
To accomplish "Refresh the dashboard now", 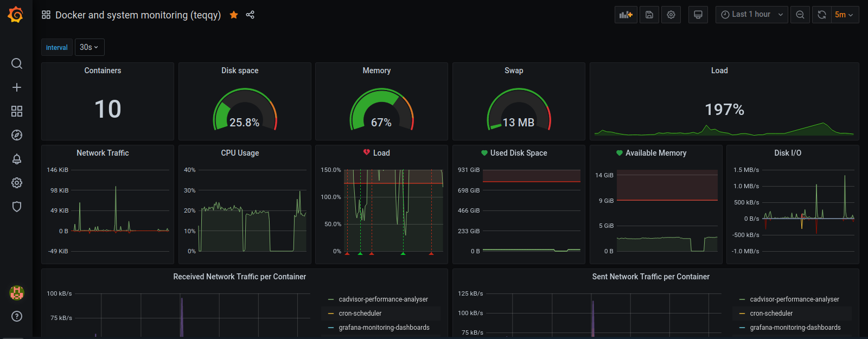I will tap(822, 15).
